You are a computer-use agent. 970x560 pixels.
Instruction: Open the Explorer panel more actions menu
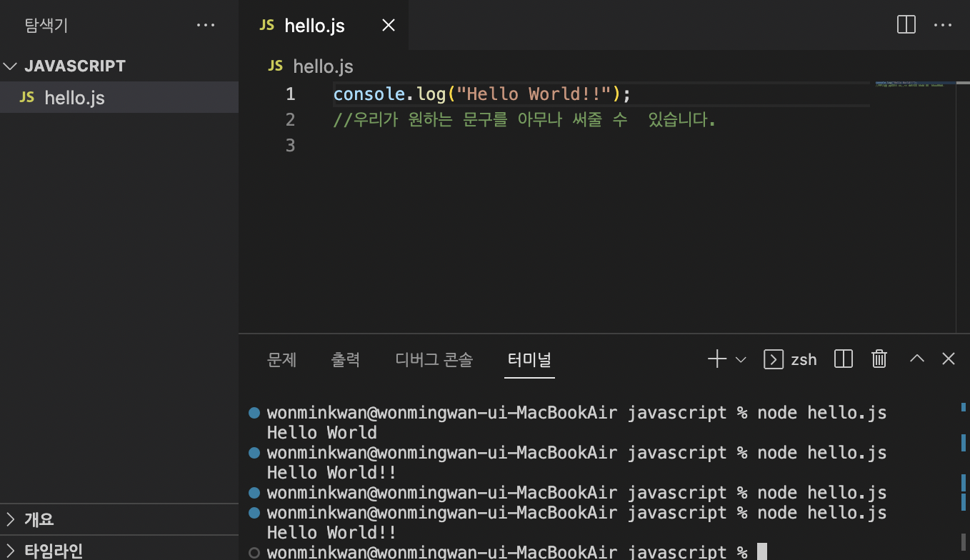206,25
